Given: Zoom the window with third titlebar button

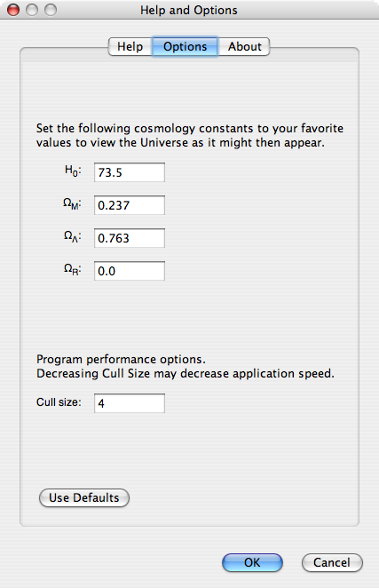Looking at the screenshot, I should [x=51, y=10].
